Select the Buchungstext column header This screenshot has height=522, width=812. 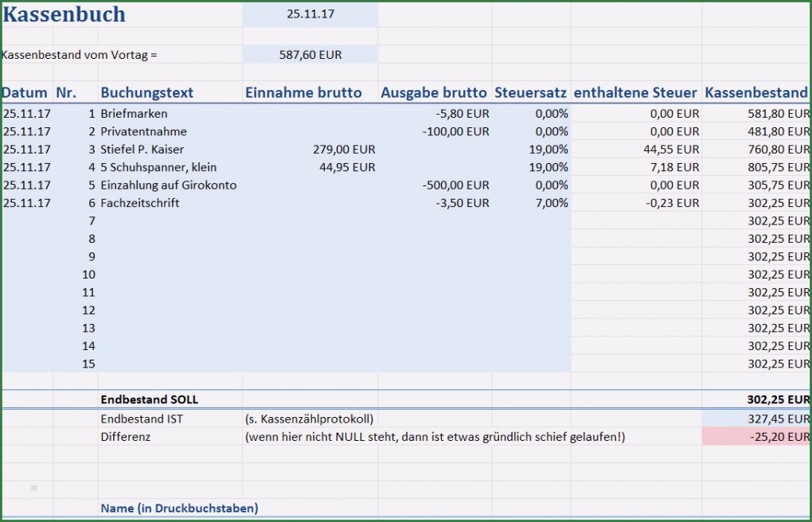[147, 92]
